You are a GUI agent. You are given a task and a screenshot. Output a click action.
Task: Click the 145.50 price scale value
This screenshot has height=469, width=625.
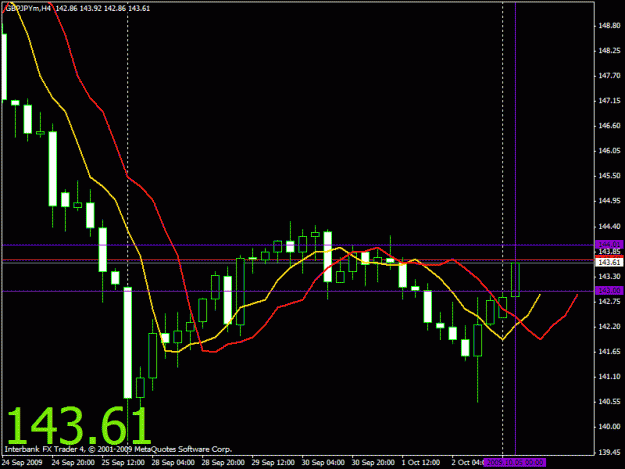click(x=609, y=176)
